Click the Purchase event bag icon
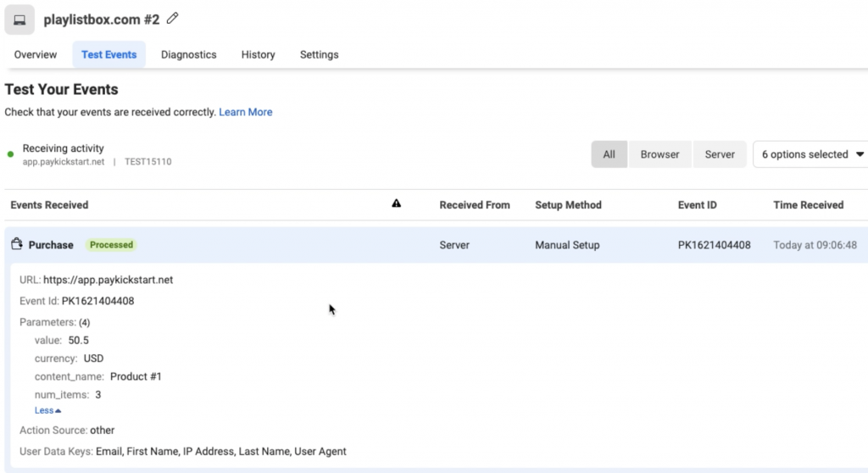Image resolution: width=868 pixels, height=473 pixels. click(x=16, y=245)
